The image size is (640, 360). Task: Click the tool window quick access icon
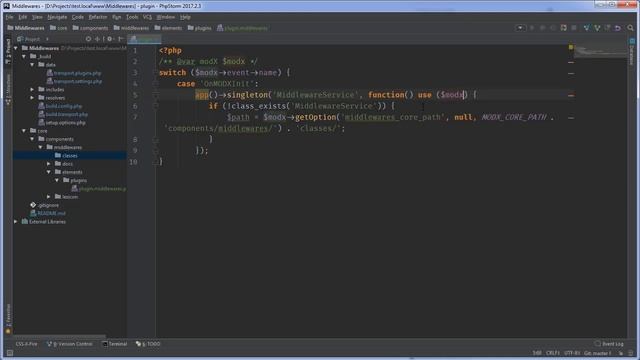pyautogui.click(x=9, y=353)
